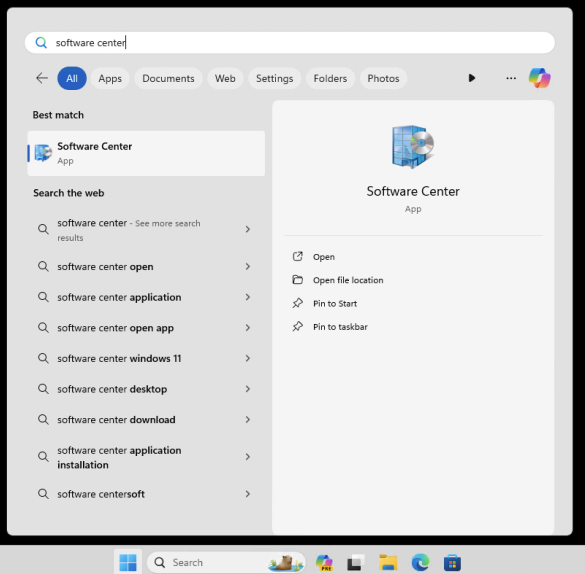The width and height of the screenshot is (585, 574).
Task: Switch to the Web filter tab
Action: [225, 78]
